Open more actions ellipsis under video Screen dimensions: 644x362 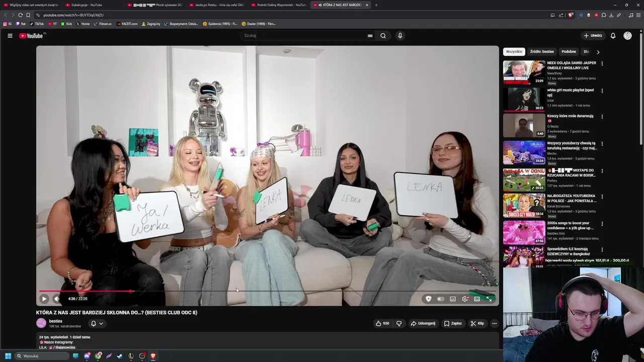click(x=495, y=323)
